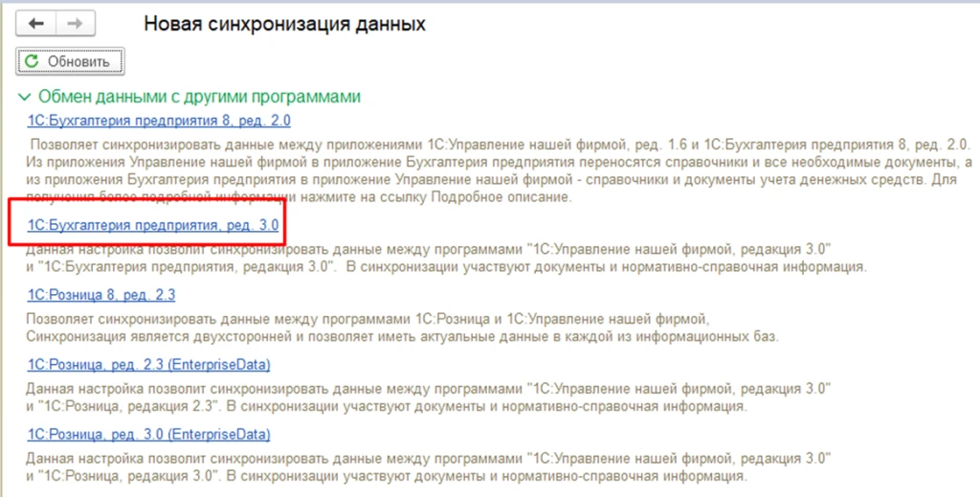This screenshot has width=980, height=497.
Task: Click description text below Бухгалтерия ред. 3.0 link
Action: 446,259
